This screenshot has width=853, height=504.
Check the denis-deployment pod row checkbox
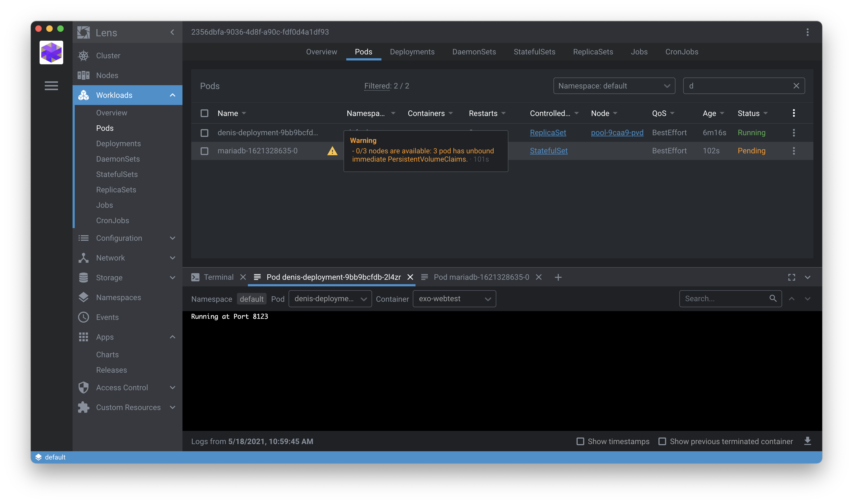204,133
